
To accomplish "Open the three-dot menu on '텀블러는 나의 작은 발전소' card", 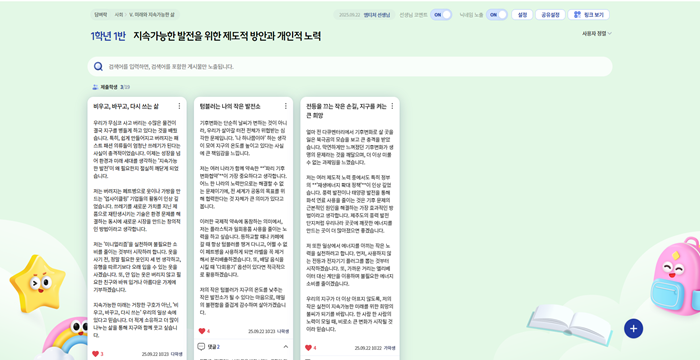I will click(x=286, y=106).
